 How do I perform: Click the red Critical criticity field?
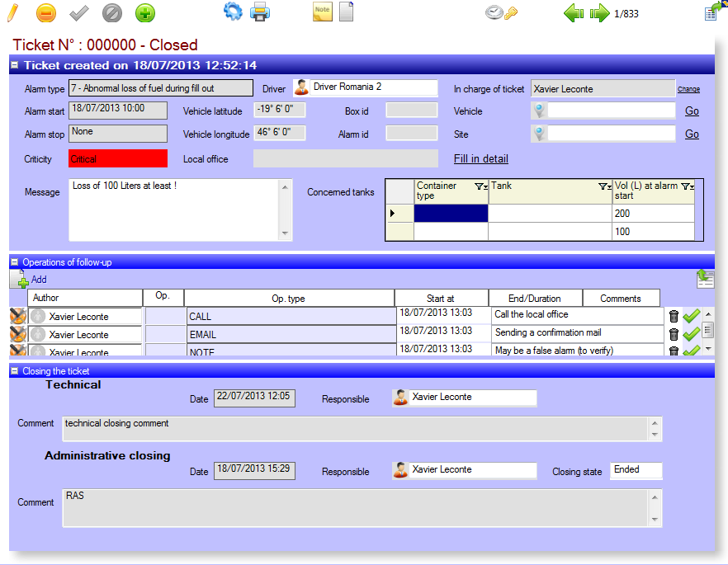coord(118,158)
